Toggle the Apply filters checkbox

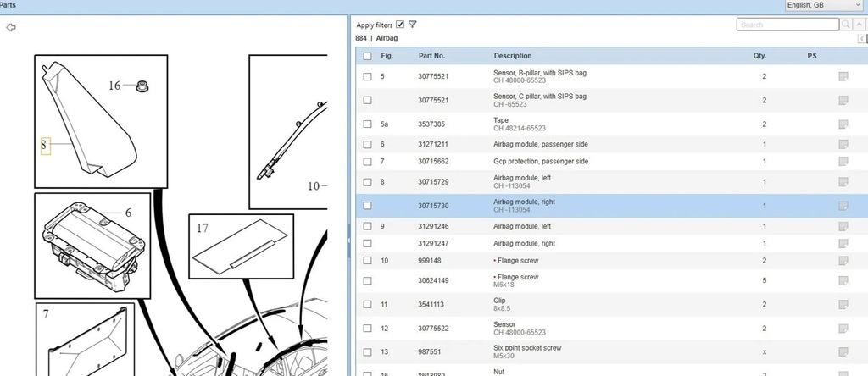pos(400,25)
